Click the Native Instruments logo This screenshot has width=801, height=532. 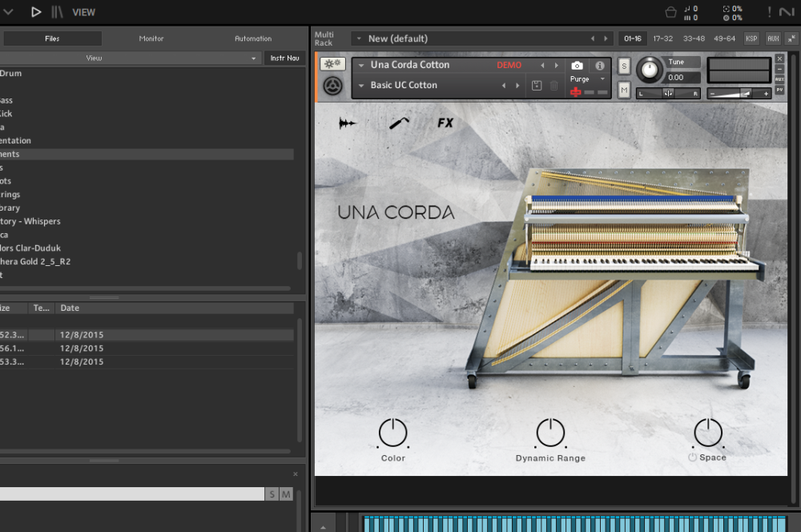787,12
